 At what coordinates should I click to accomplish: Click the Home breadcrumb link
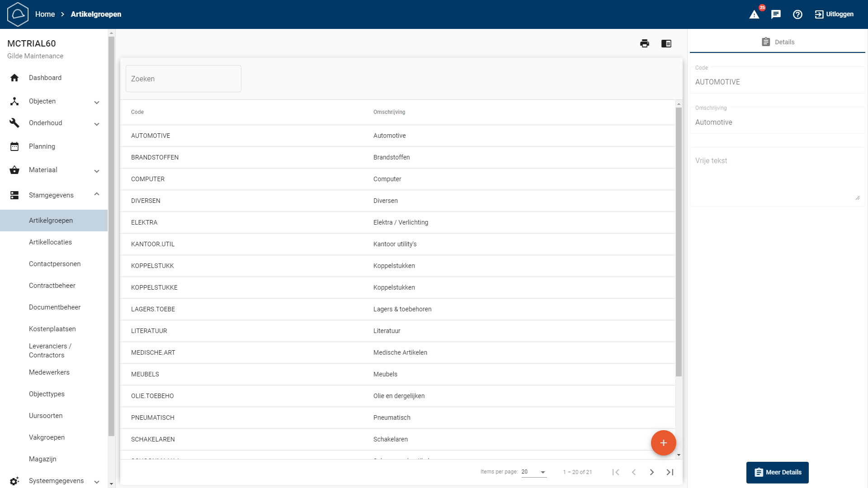point(45,14)
